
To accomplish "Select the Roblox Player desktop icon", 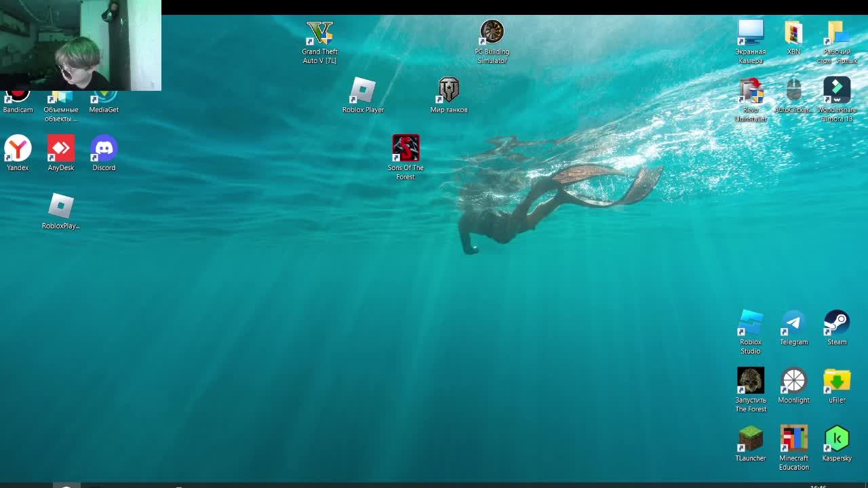I will pos(363,90).
